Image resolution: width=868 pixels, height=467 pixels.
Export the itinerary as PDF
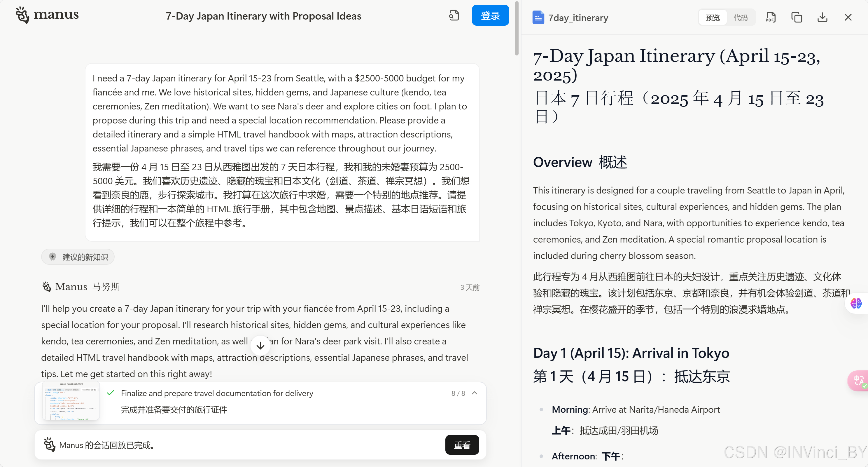point(771,18)
